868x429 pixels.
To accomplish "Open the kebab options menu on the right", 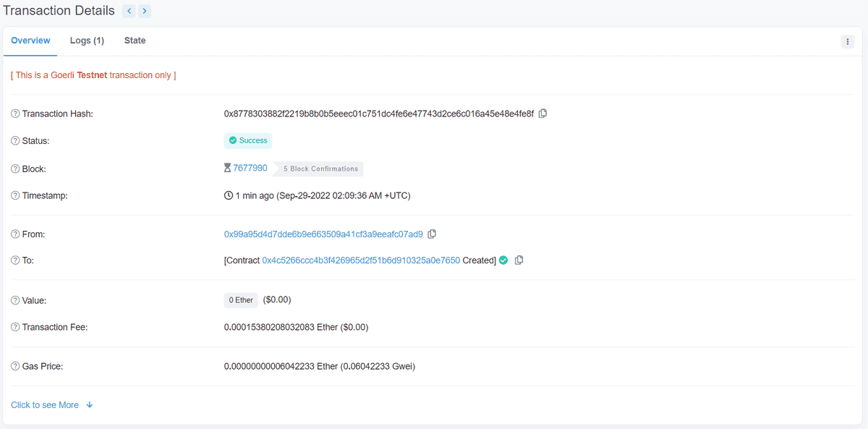I will (x=847, y=41).
